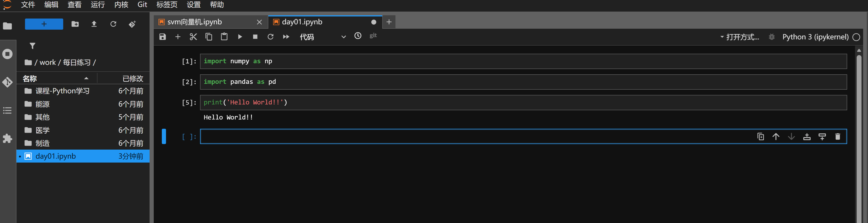Expand the 打开方式 dropdown

point(740,37)
